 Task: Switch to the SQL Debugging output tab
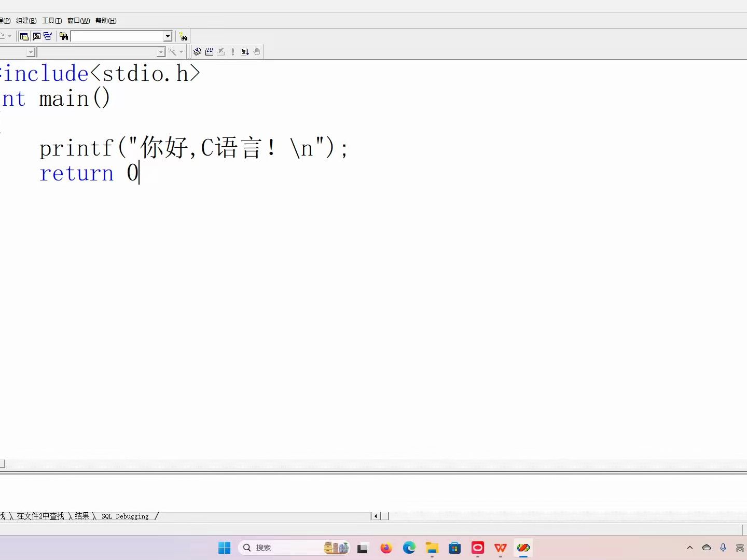pyautogui.click(x=125, y=516)
